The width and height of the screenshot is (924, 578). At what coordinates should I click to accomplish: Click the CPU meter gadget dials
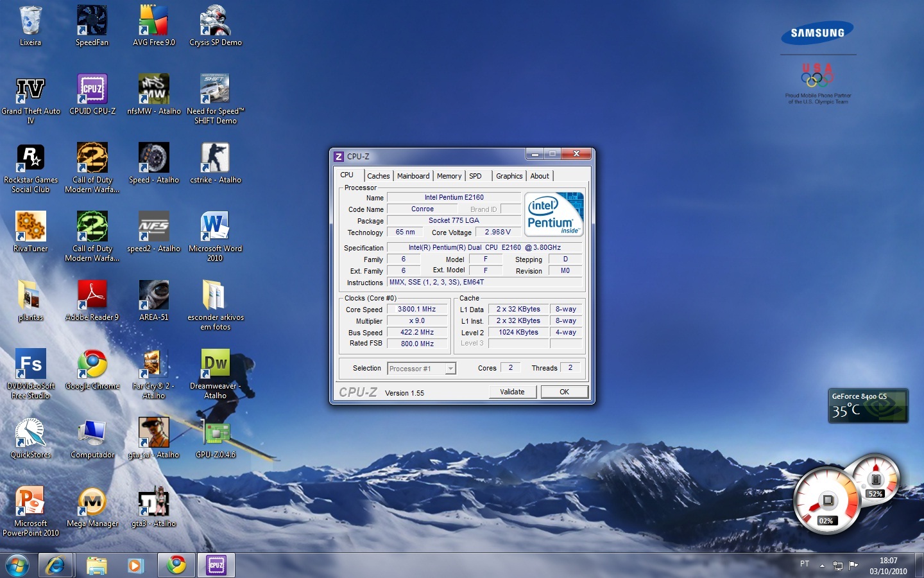point(846,495)
